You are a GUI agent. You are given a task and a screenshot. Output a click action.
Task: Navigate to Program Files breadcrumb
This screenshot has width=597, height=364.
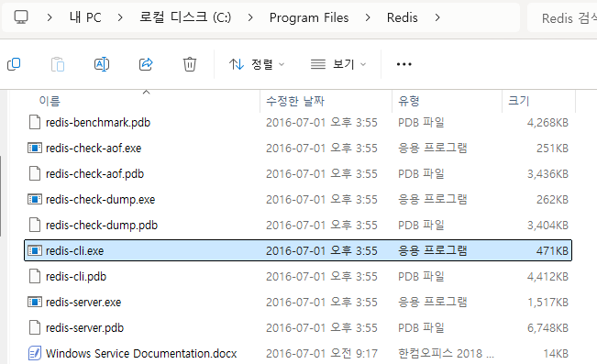tap(309, 17)
